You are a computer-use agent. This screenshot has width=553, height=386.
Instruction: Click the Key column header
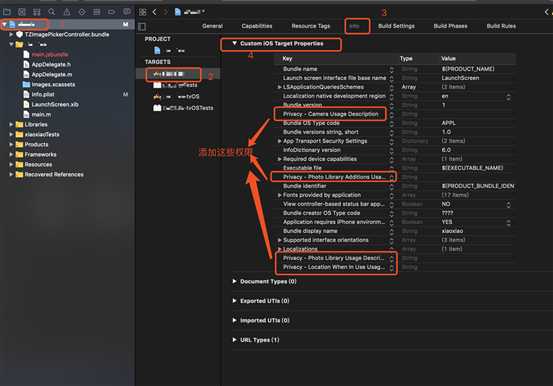click(x=287, y=59)
